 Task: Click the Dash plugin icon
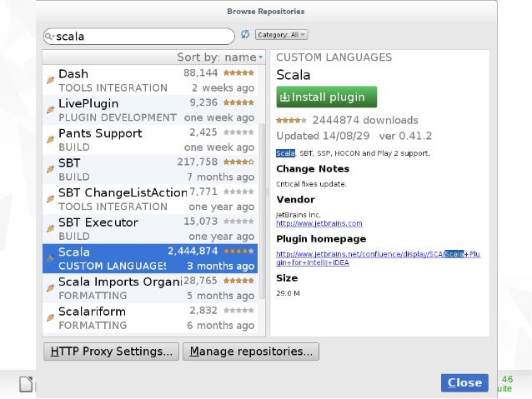pyautogui.click(x=51, y=80)
